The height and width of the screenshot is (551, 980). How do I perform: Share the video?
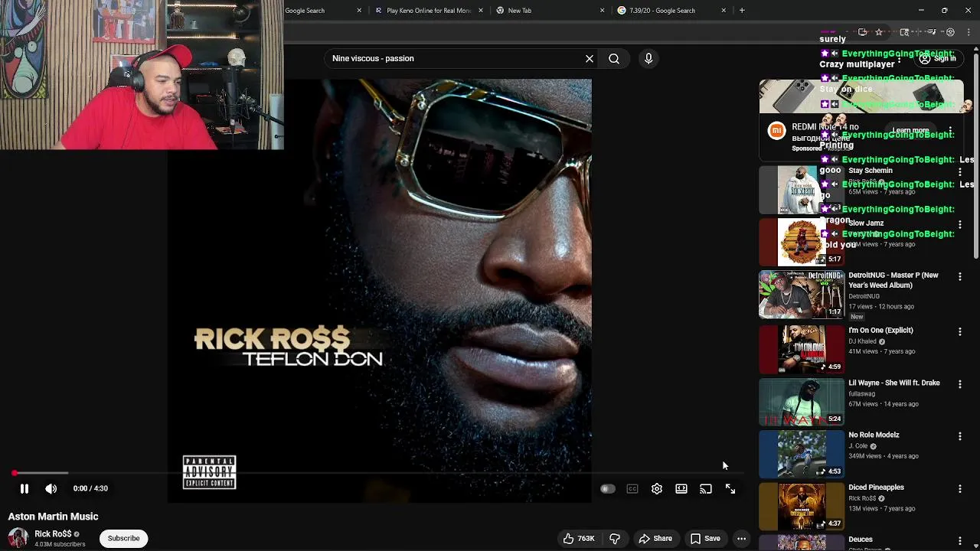pyautogui.click(x=655, y=539)
